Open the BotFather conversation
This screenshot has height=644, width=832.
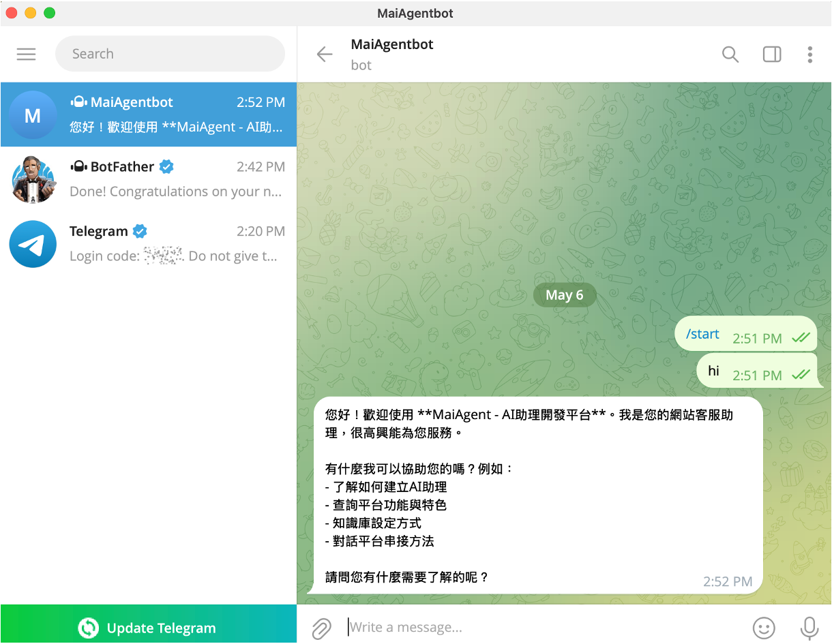[176, 179]
